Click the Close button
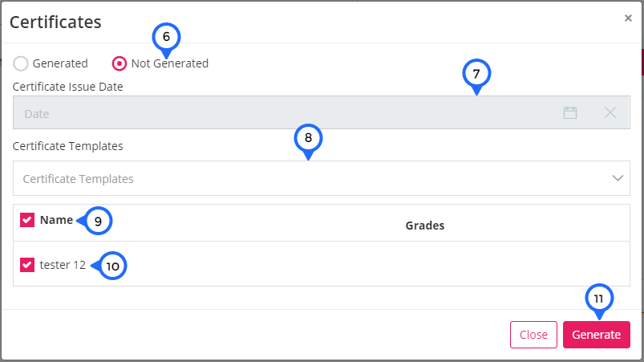 coord(533,335)
